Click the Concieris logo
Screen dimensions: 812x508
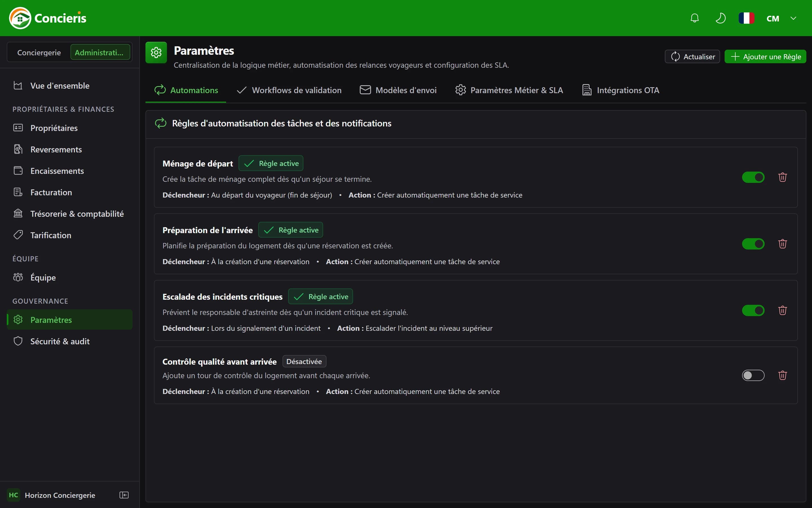coord(48,18)
